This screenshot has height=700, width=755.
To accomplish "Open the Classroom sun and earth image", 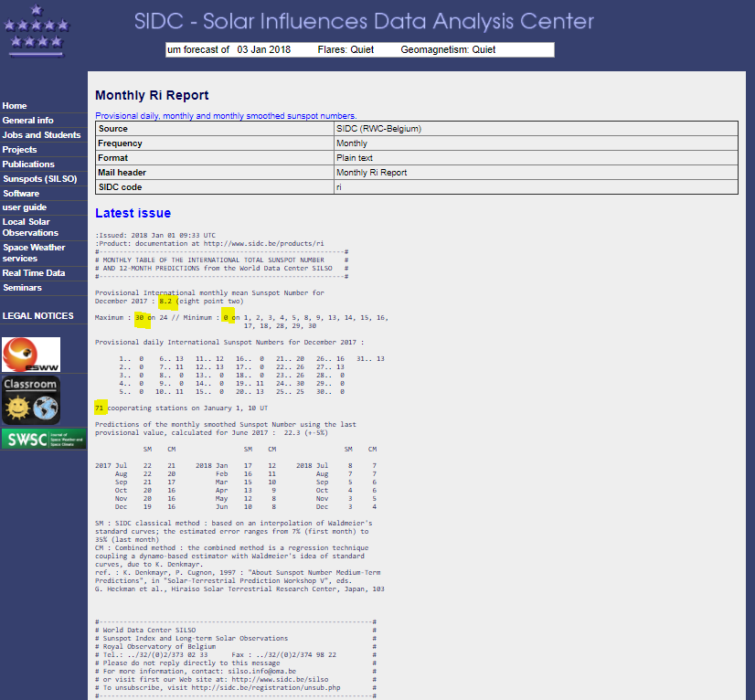I will tap(31, 400).
